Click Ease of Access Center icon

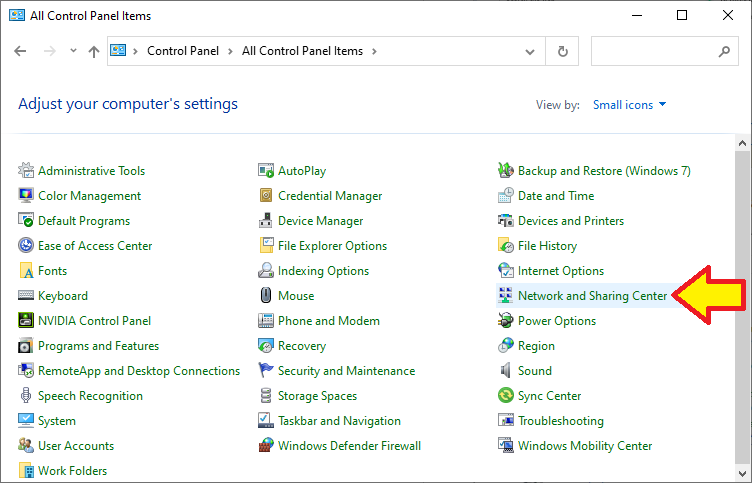[26, 245]
